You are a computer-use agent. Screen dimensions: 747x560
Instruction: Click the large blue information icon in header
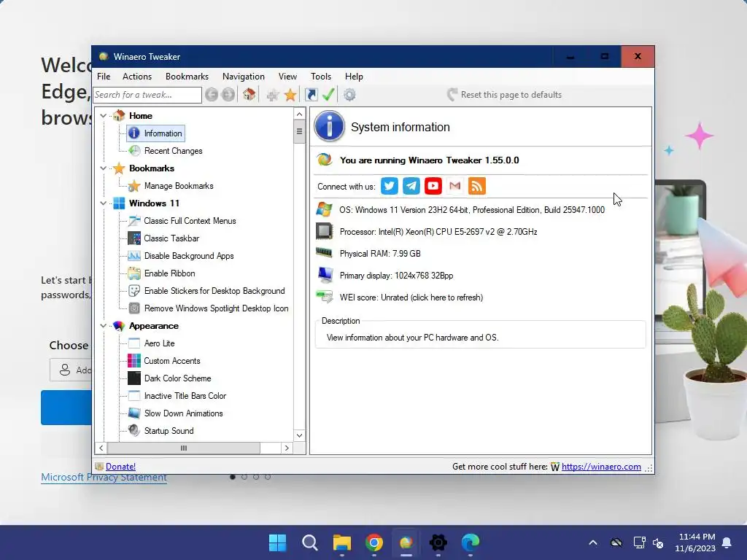(329, 127)
